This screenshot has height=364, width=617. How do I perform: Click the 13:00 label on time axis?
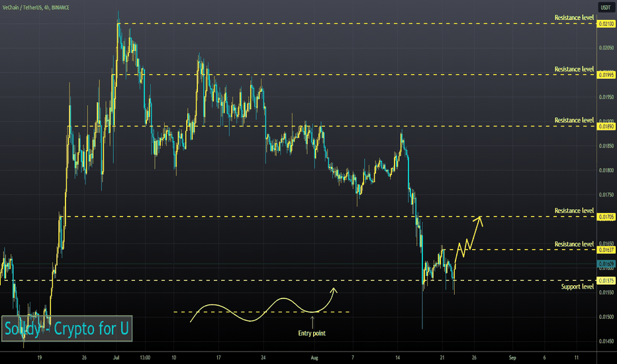click(x=145, y=357)
